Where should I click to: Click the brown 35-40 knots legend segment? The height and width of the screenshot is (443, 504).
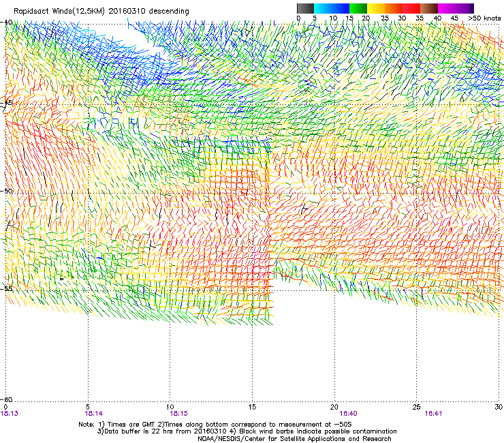tap(429, 8)
